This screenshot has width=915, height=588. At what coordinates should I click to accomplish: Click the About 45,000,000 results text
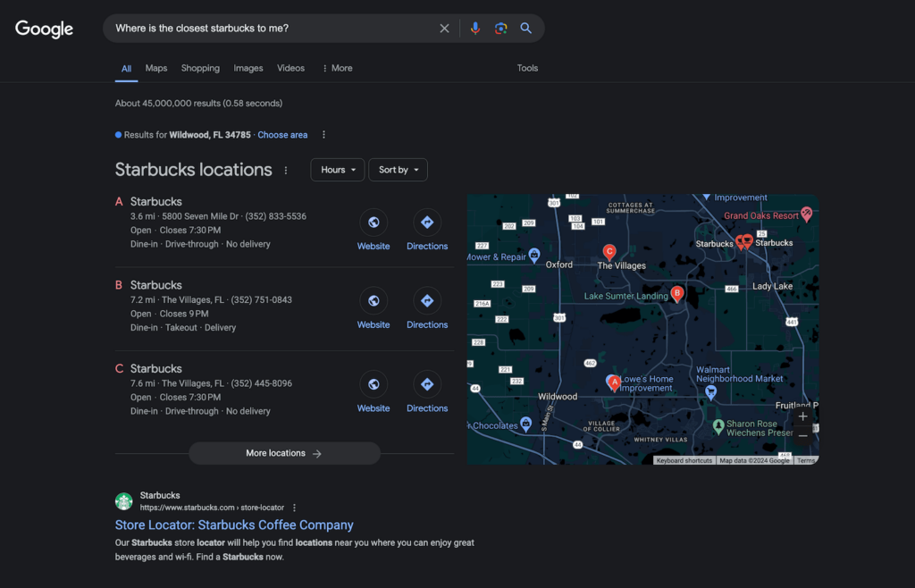click(x=198, y=104)
